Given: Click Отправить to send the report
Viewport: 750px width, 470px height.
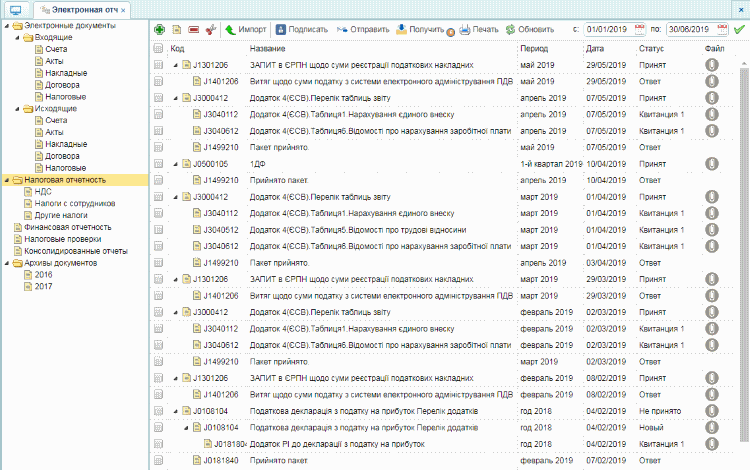Looking at the screenshot, I should coord(363,30).
